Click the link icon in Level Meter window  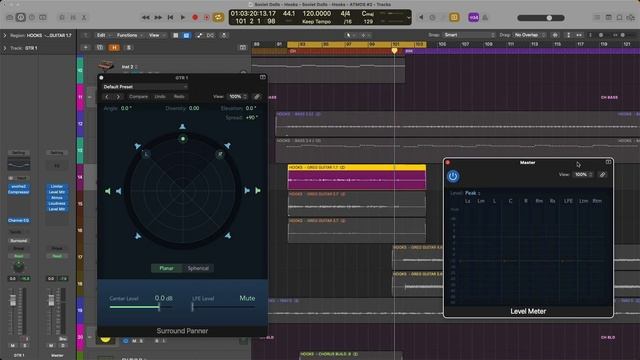point(602,175)
